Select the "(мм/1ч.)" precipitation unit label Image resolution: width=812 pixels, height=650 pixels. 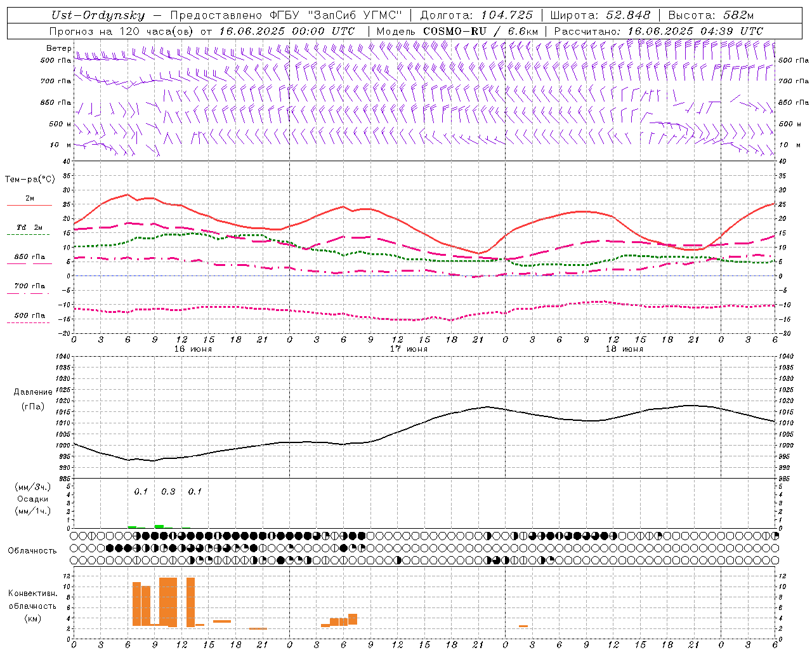point(33,511)
